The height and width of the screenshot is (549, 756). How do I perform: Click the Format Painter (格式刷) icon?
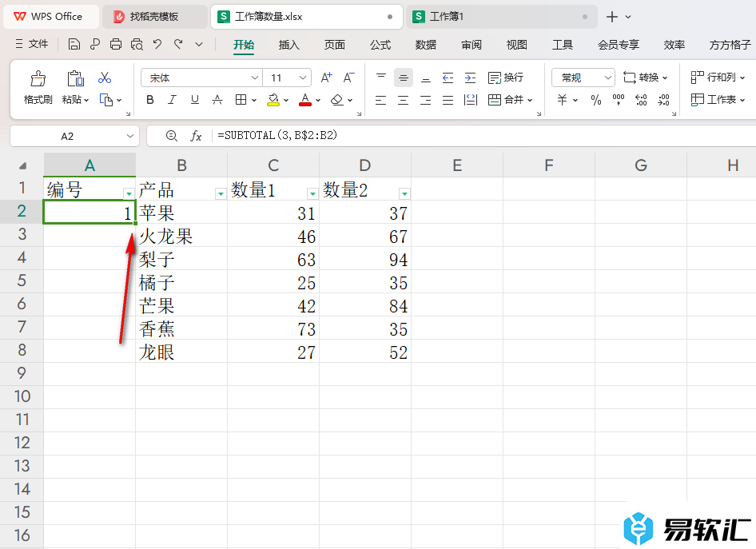click(38, 78)
